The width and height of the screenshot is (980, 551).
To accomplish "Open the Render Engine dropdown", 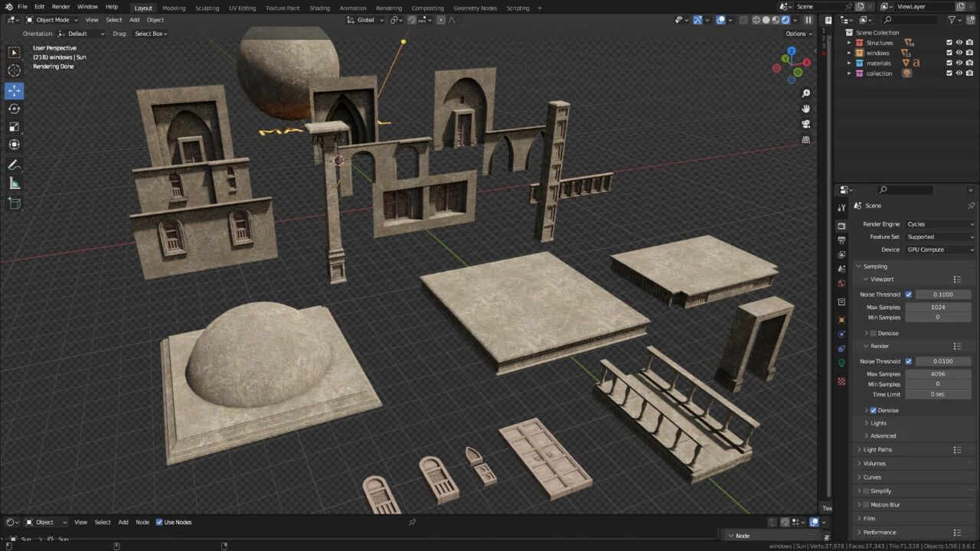I will [x=939, y=224].
